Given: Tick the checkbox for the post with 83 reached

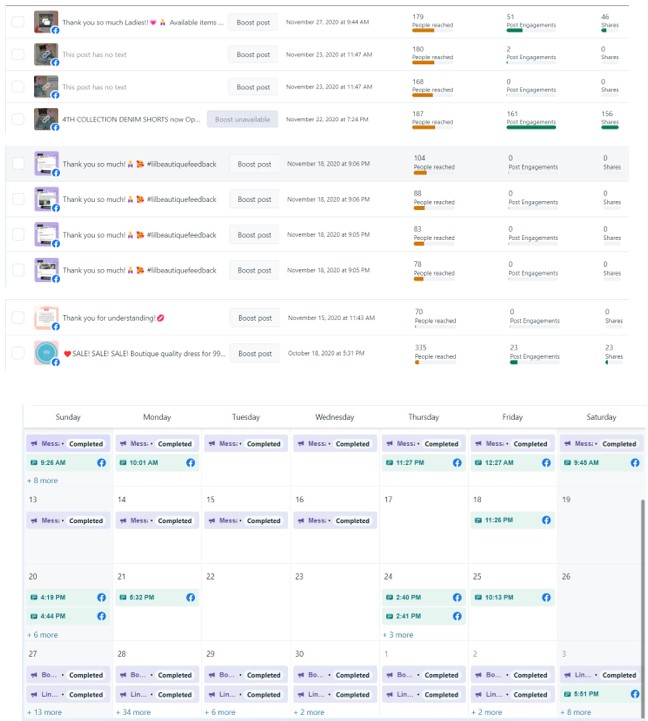Looking at the screenshot, I should point(18,235).
